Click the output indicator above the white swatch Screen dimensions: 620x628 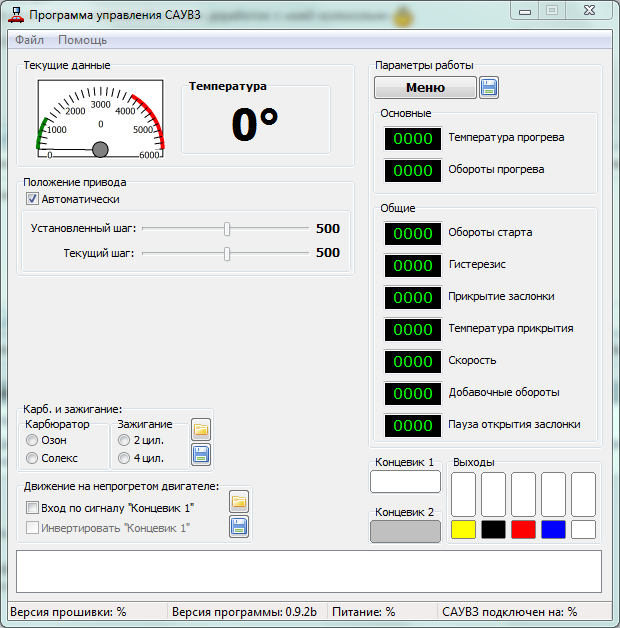tap(584, 494)
